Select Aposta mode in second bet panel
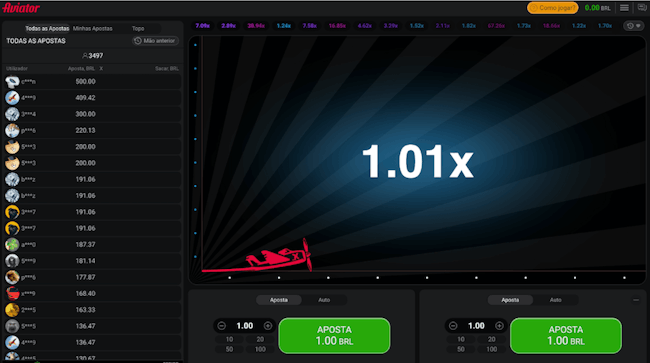650x363 pixels. click(x=510, y=300)
